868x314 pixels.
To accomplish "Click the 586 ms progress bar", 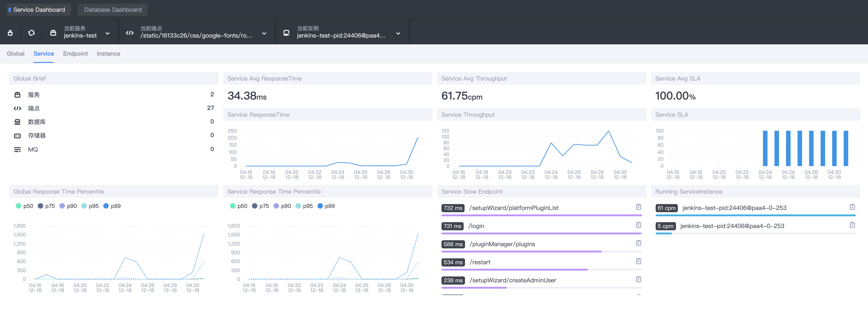I will click(542, 251).
